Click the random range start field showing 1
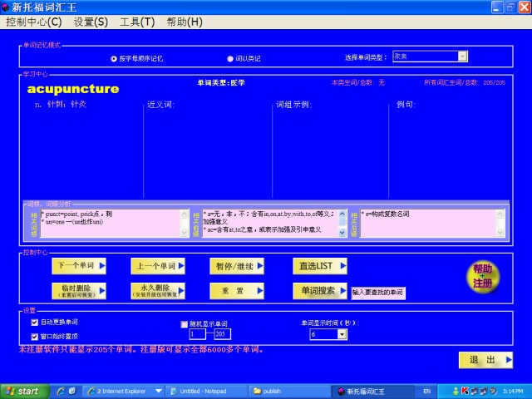Screen dimensions: 532x399 click(x=197, y=334)
